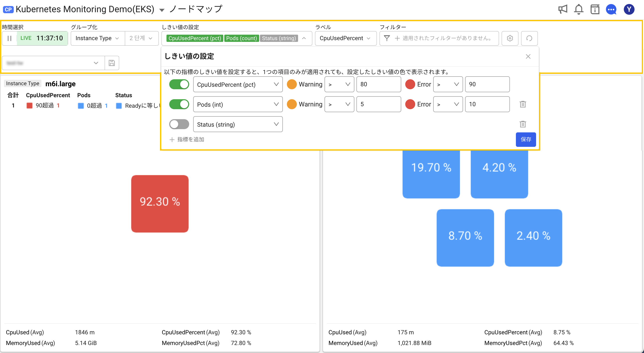The width and height of the screenshot is (644, 353).
Task: Click the 保存 save button
Action: (x=525, y=139)
